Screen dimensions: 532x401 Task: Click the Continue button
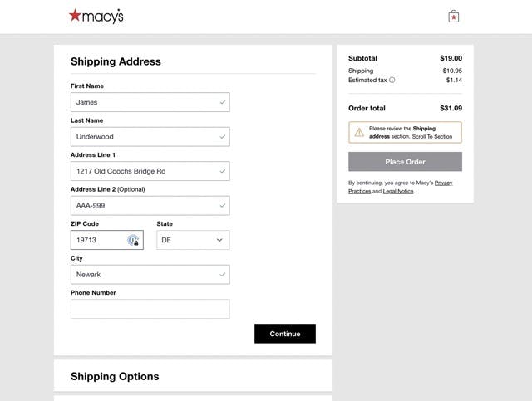click(x=285, y=334)
